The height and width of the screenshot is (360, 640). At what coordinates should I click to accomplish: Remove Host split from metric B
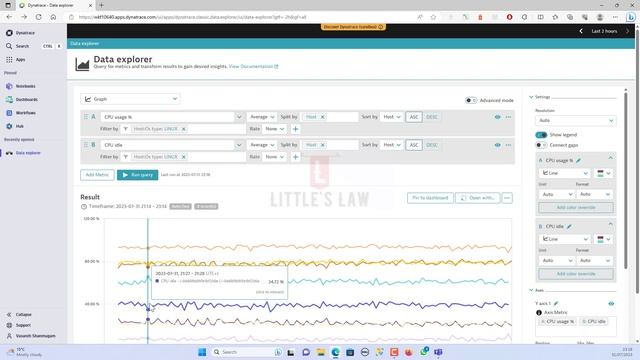(x=322, y=145)
